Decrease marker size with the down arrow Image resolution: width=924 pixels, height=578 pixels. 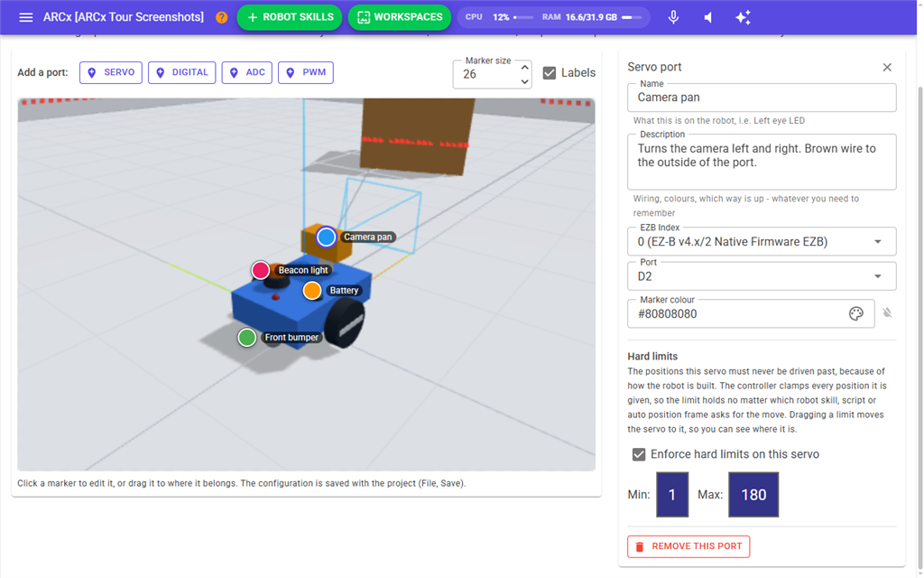click(x=524, y=81)
